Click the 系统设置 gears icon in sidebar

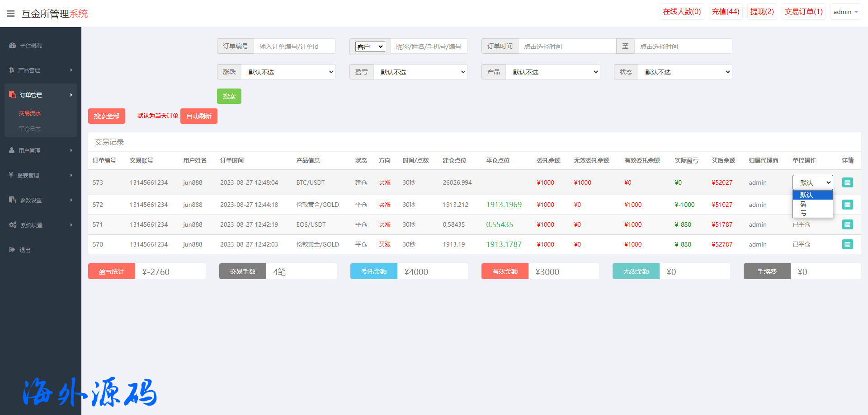pos(13,225)
